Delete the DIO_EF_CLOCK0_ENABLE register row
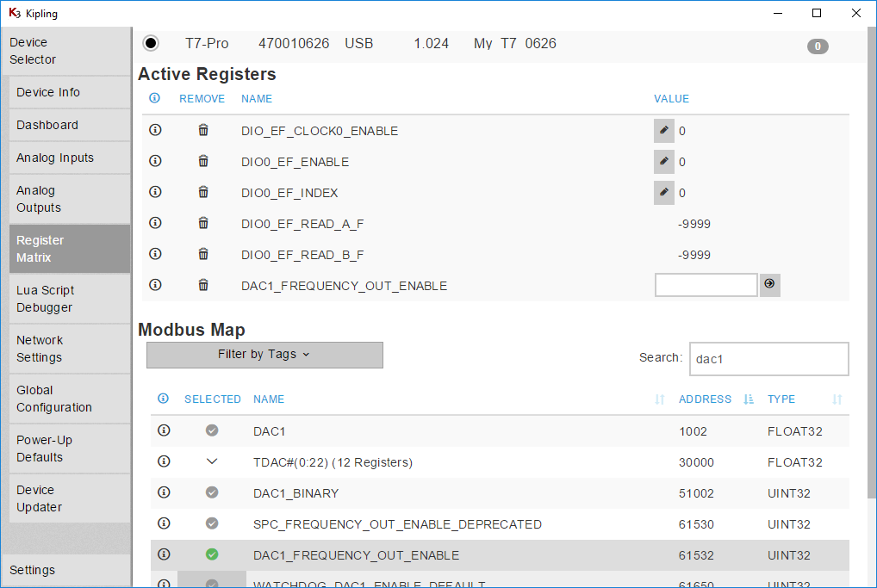This screenshot has height=588, width=877. pos(203,131)
